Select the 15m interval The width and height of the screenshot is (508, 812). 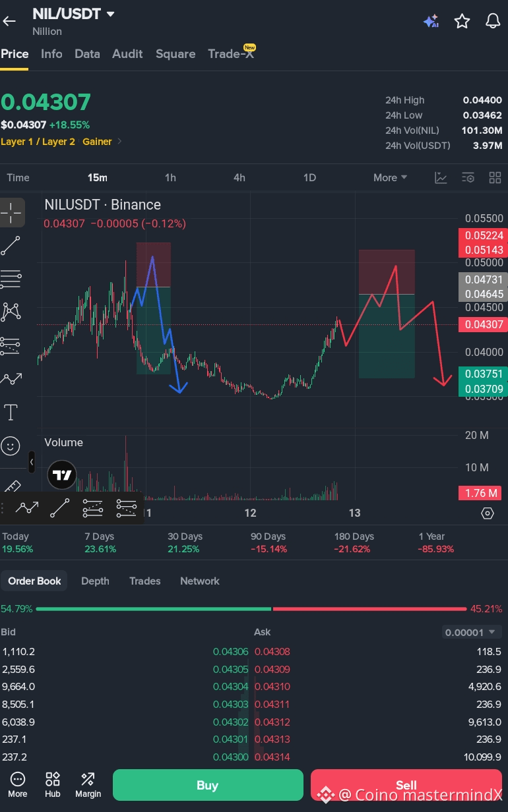pyautogui.click(x=98, y=177)
